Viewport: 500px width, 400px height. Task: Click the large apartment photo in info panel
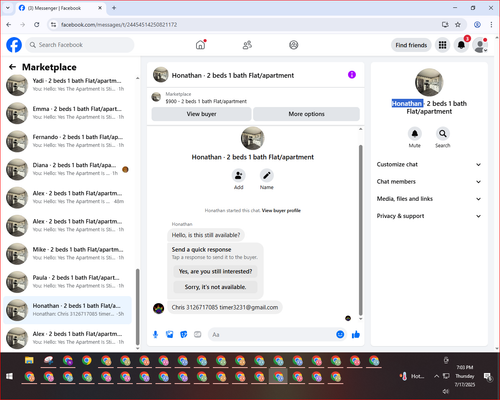point(429,82)
